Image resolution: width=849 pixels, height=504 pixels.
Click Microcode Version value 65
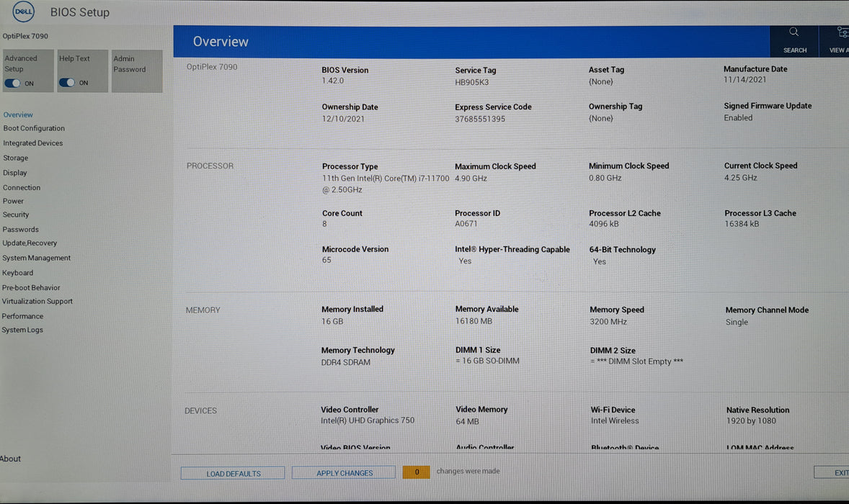[x=326, y=260]
